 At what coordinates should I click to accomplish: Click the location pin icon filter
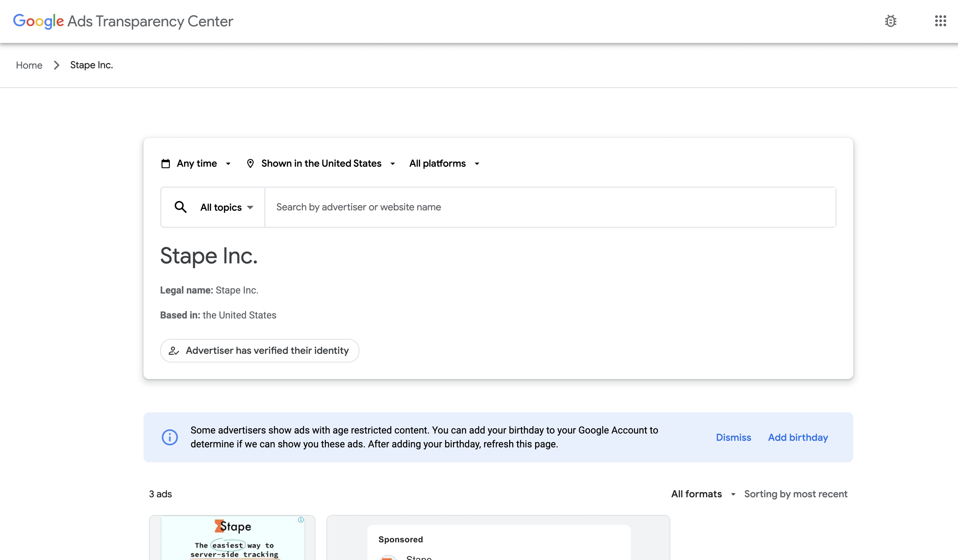click(250, 163)
